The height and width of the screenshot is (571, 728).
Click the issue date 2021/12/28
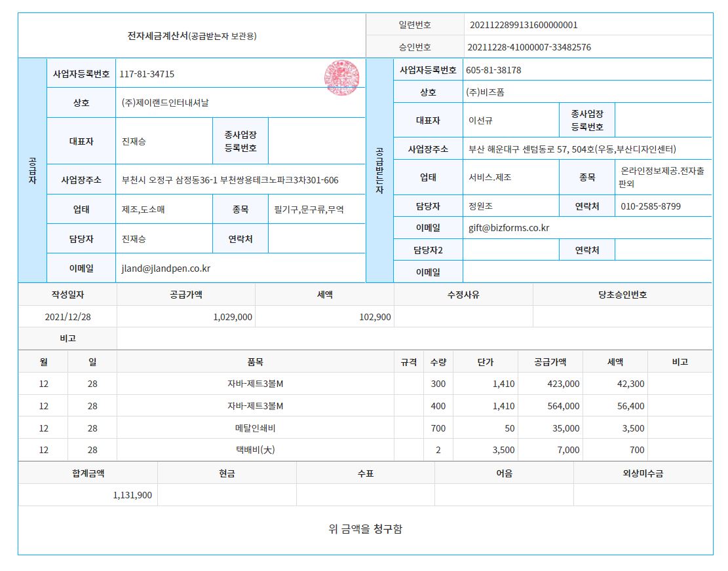67,317
